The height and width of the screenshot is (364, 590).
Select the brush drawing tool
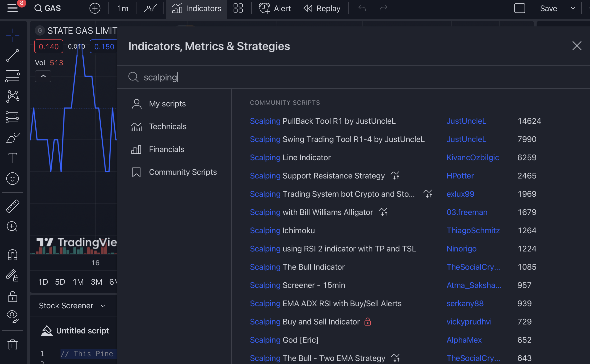13,138
